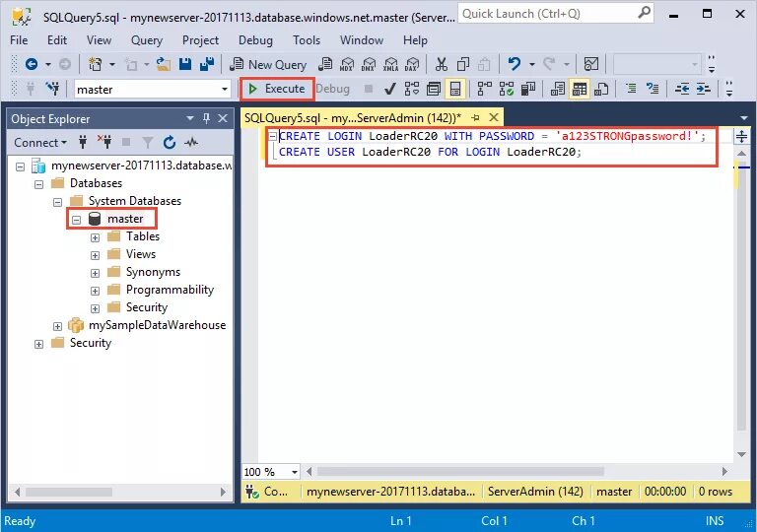The width and height of the screenshot is (757, 532).
Task: Click the Object Explorer horizontal scrollbar
Action: (x=69, y=492)
